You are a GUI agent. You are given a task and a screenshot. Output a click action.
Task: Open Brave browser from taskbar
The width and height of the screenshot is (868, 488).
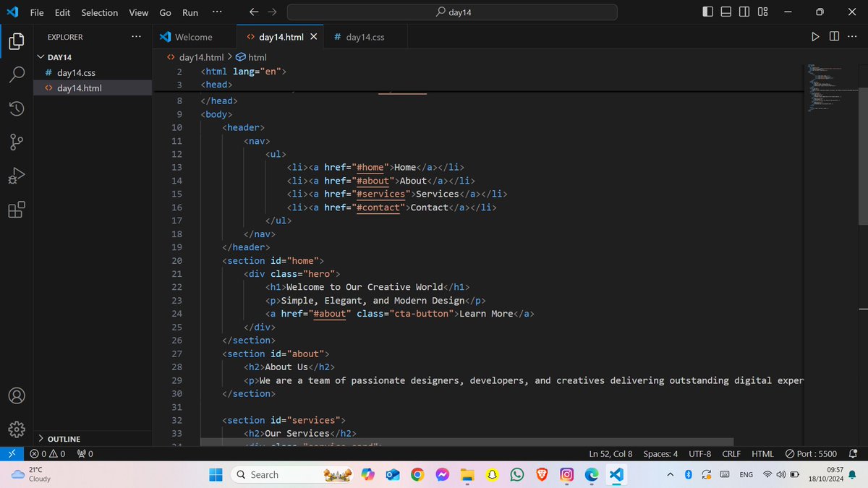[x=542, y=474]
